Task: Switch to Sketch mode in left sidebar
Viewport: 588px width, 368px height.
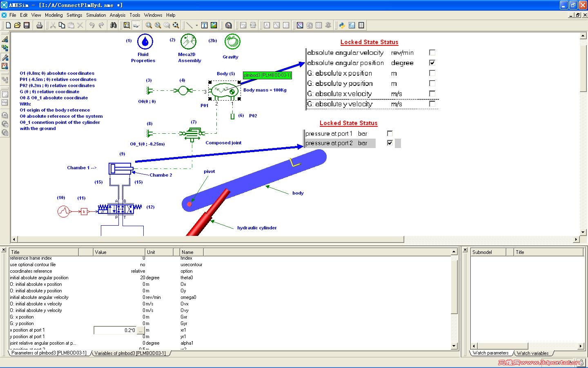Action: [x=5, y=39]
